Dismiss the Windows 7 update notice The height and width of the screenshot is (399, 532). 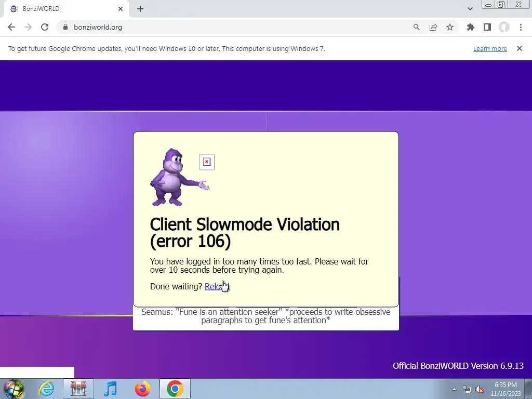point(519,48)
